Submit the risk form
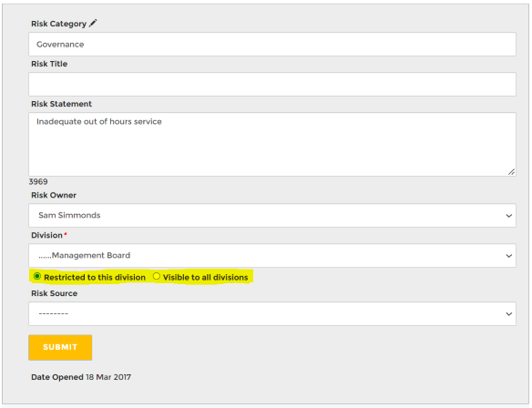Screen dimensions: 532x408 coord(60,347)
